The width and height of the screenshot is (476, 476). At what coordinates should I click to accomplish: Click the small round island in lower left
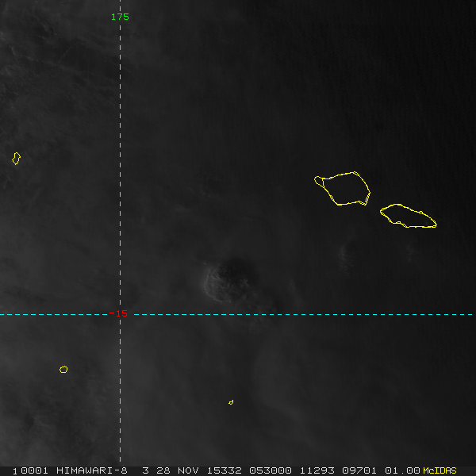[x=63, y=370]
